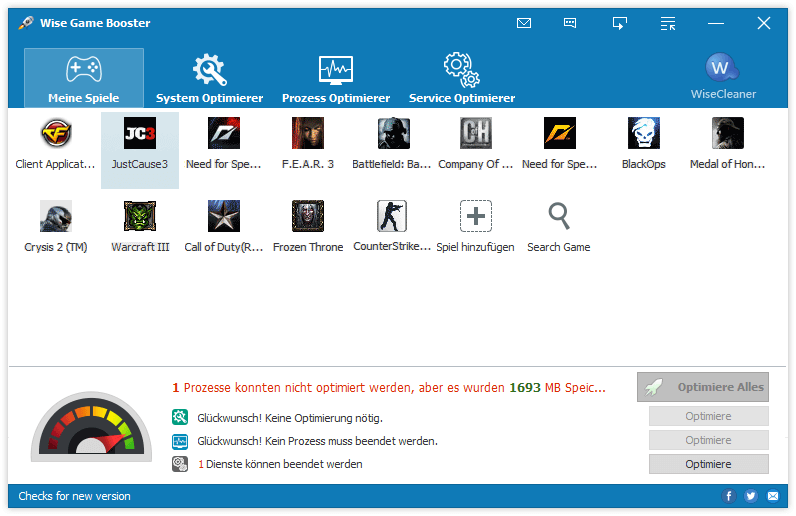Open the Facebook icon in status bar
Image resolution: width=796 pixels, height=516 pixels.
(728, 496)
